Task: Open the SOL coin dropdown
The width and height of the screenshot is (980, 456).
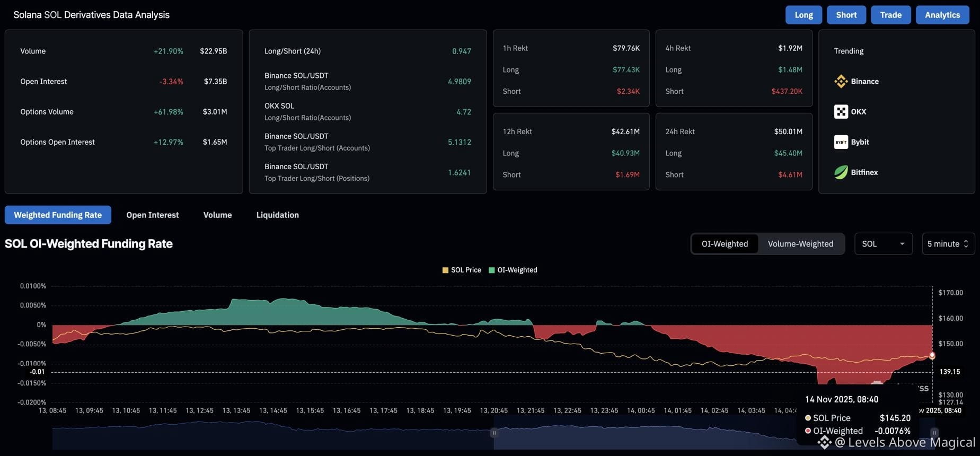Action: pyautogui.click(x=883, y=244)
